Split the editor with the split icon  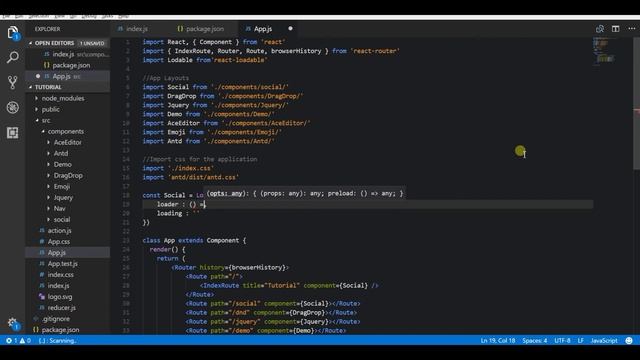pos(616,29)
